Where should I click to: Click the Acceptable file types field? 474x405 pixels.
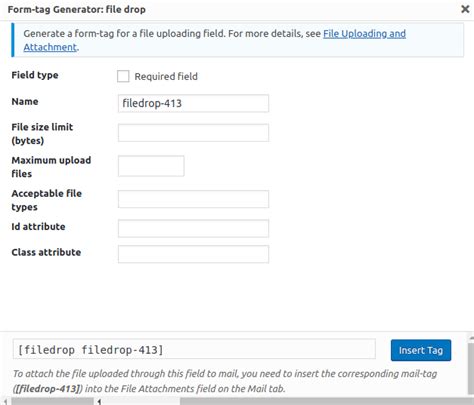point(193,199)
